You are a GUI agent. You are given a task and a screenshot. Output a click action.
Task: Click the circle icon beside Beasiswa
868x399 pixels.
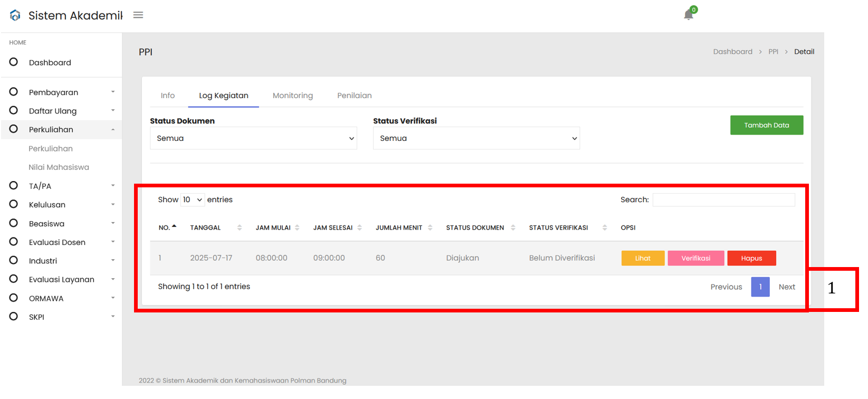[14, 223]
